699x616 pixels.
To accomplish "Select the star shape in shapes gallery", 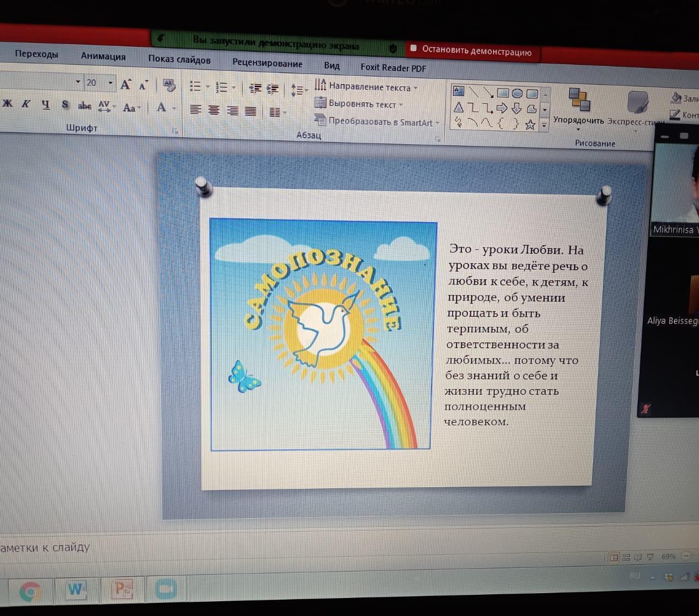I will [530, 125].
